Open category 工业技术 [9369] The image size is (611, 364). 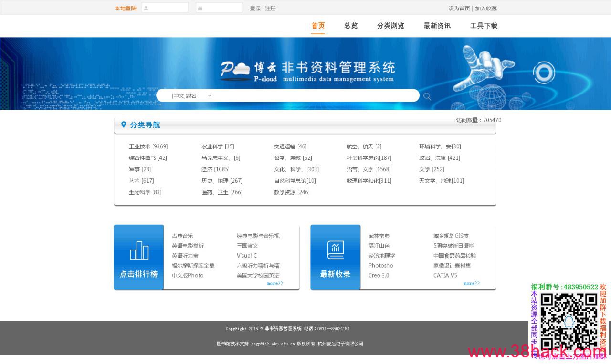coord(148,146)
